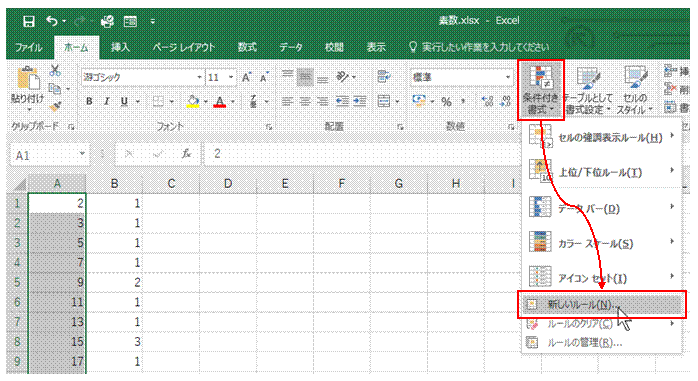Select cell B8 containing 3

[114, 341]
